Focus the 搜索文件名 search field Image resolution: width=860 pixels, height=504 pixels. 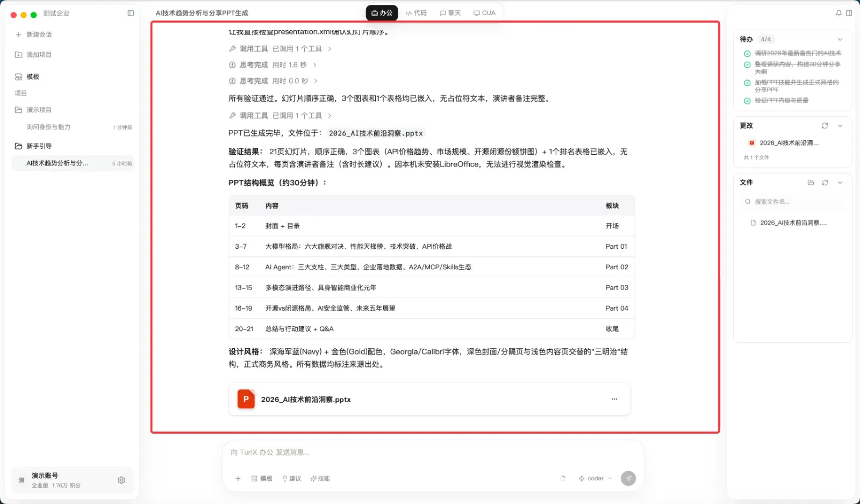792,202
